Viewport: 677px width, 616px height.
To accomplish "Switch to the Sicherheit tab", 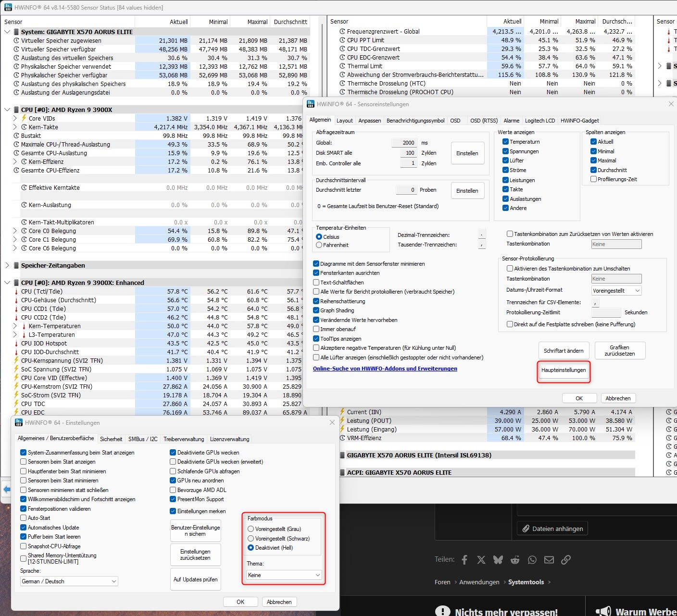I will point(111,439).
